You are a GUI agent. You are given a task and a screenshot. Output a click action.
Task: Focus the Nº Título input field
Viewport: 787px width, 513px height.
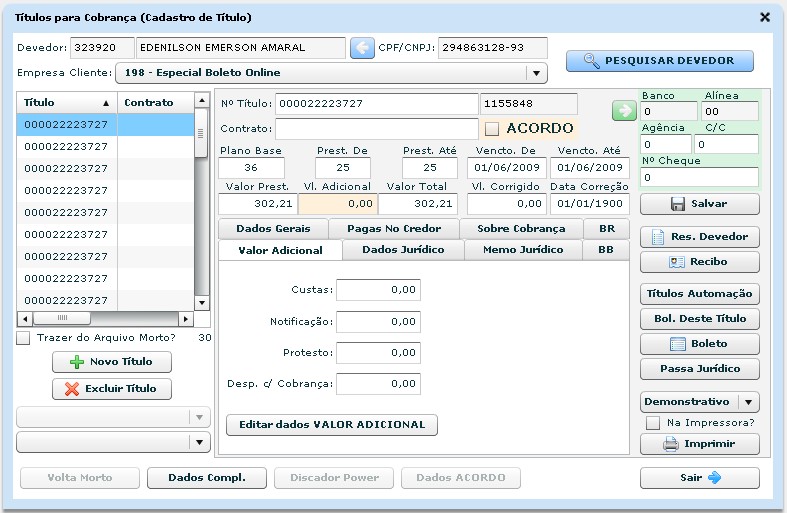376,104
